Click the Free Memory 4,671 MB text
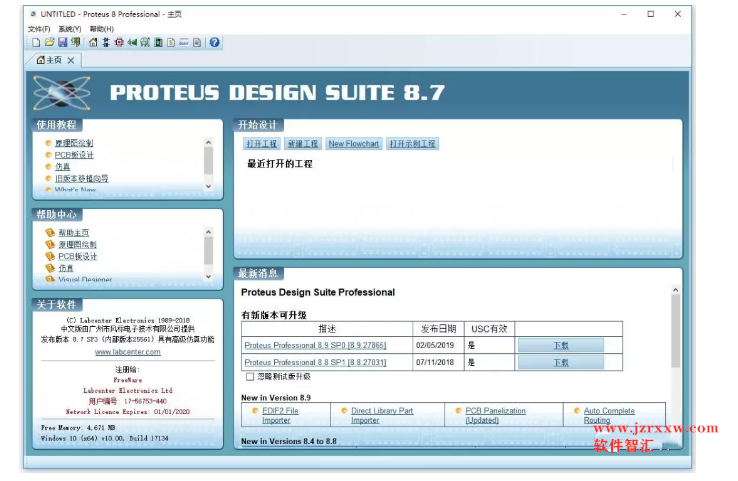This screenshot has width=738, height=481. (x=78, y=427)
